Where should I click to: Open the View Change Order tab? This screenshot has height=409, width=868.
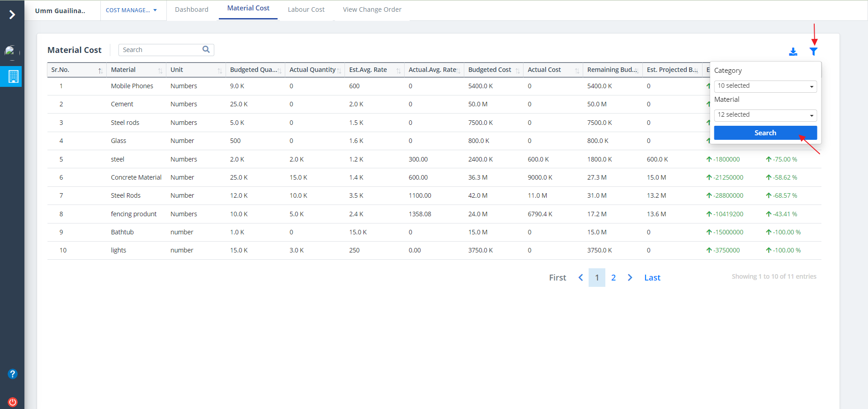pyautogui.click(x=372, y=10)
